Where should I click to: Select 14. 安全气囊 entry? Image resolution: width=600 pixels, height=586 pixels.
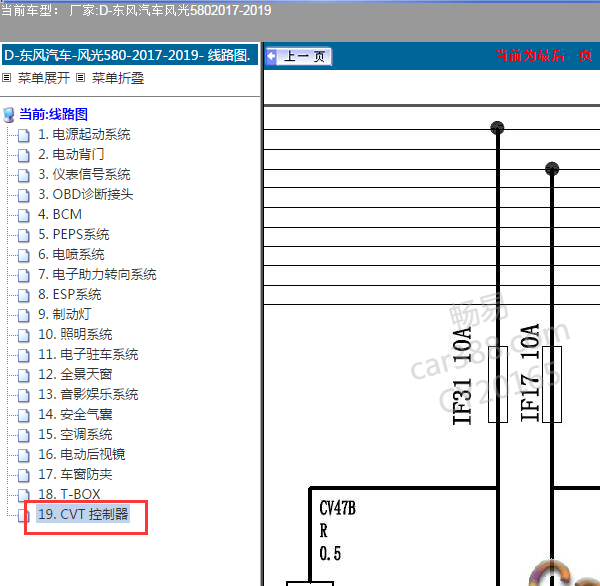75,414
